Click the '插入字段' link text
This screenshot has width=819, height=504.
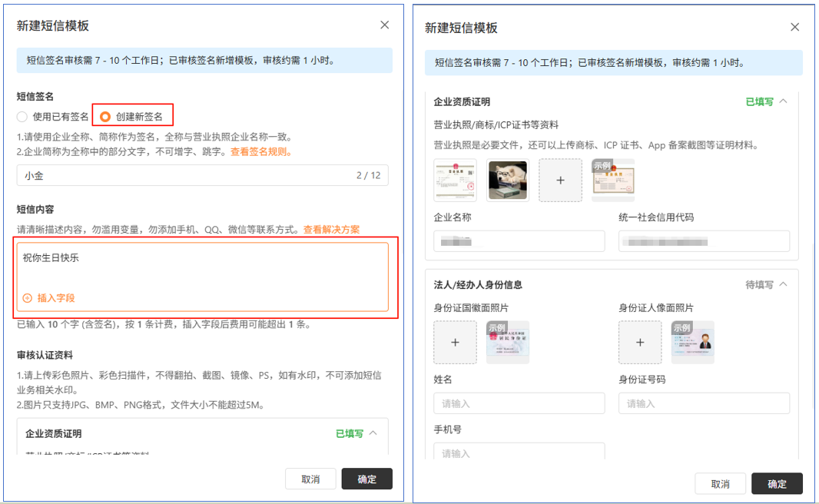[56, 297]
